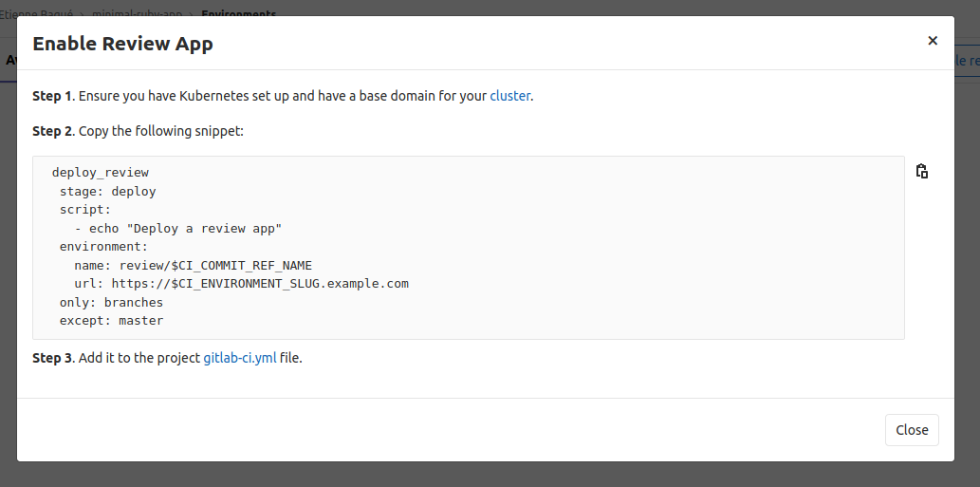Click the 'stage: deploy' code line
This screenshot has height=487, width=980.
point(107,192)
